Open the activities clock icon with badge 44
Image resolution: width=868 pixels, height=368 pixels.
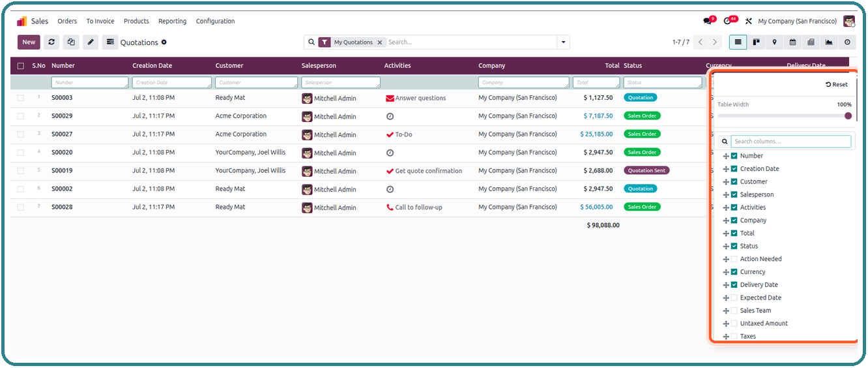[727, 21]
